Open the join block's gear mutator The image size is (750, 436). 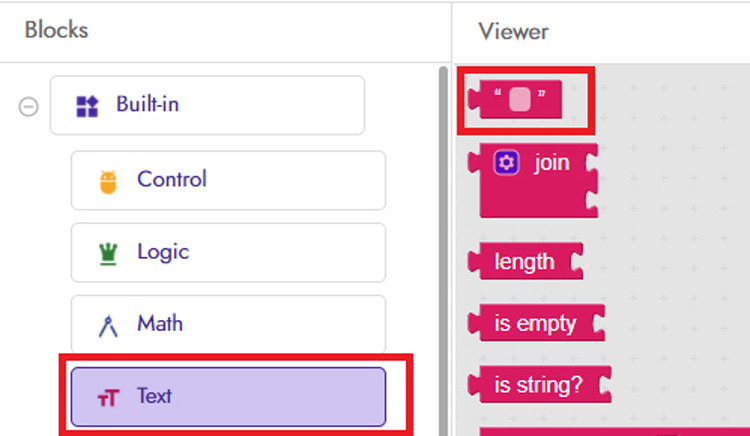click(507, 163)
